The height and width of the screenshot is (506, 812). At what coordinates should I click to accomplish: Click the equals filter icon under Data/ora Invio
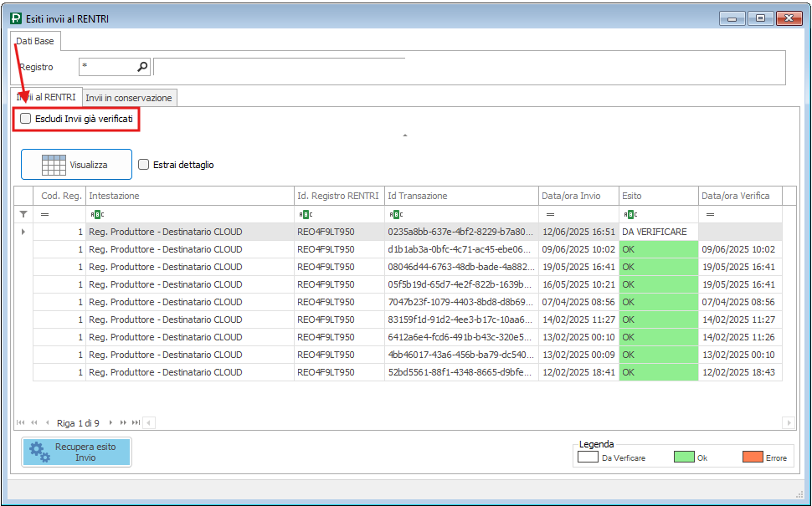[549, 214]
